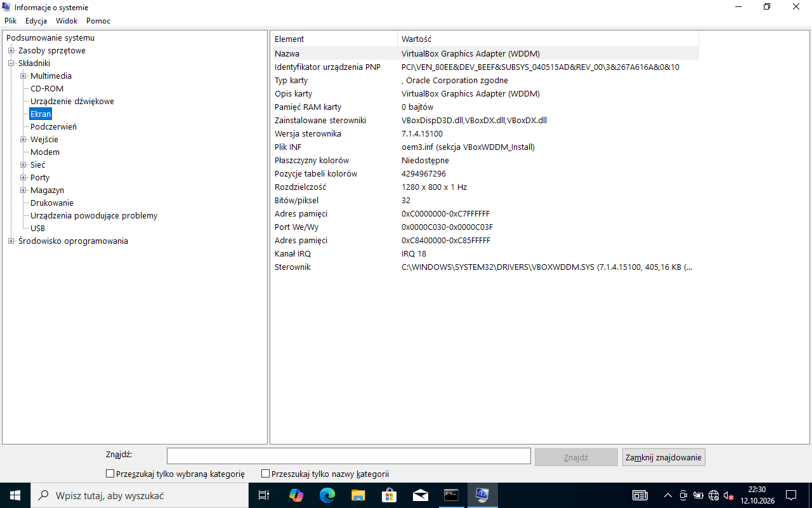This screenshot has width=812, height=508.
Task: Click the System Information title bar icon
Action: (x=6, y=7)
